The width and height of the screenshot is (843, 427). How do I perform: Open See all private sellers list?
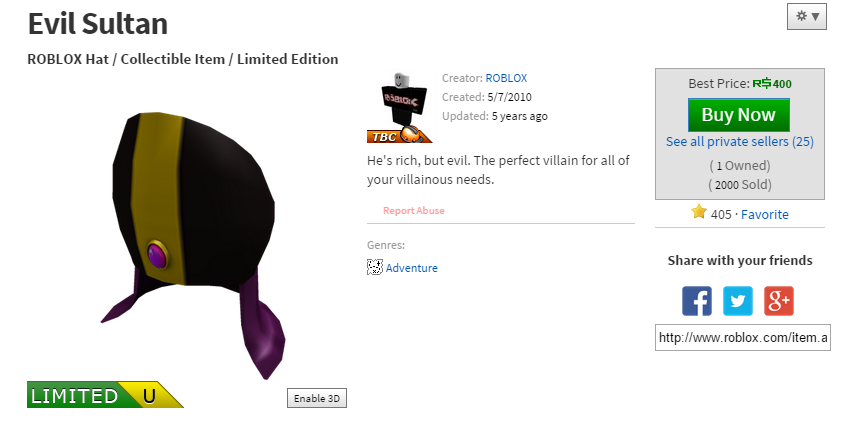click(739, 141)
